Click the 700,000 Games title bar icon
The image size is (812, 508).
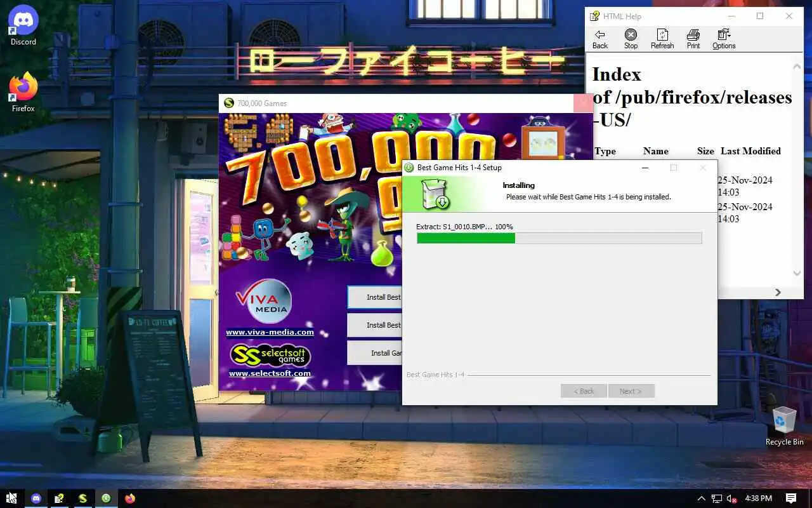(x=229, y=104)
